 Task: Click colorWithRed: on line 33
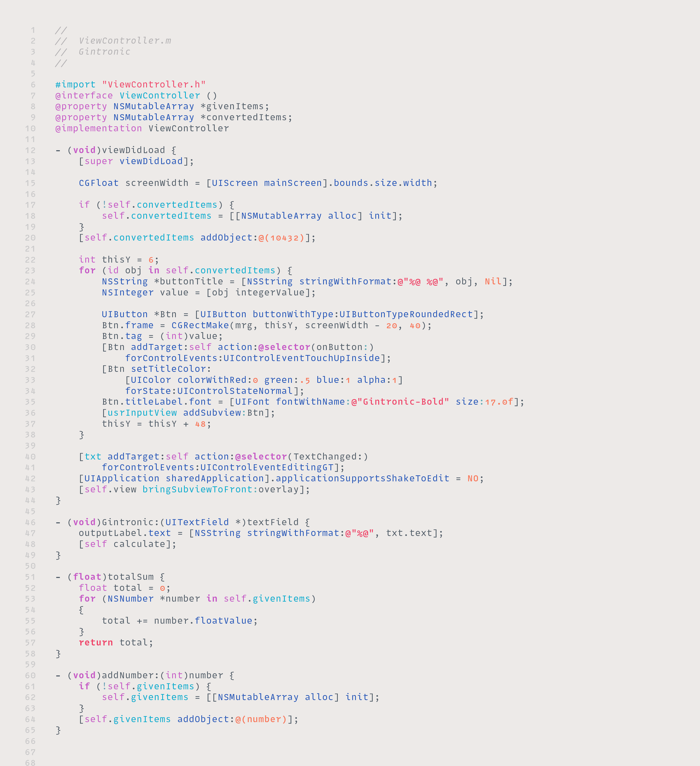[x=215, y=380]
